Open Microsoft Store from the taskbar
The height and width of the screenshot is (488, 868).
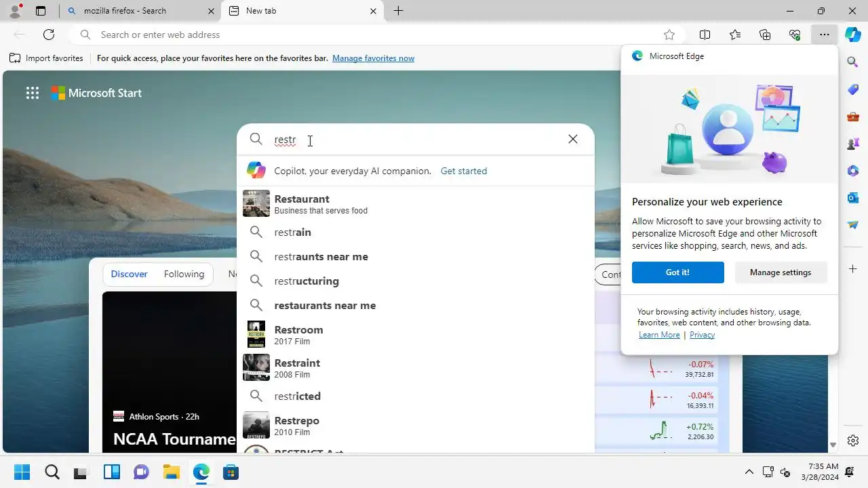tap(231, 472)
